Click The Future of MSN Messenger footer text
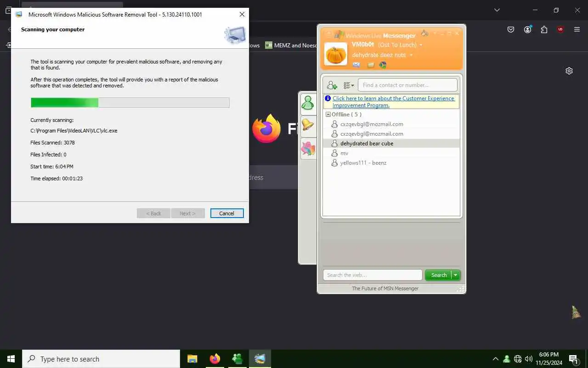Image resolution: width=588 pixels, height=368 pixels. click(x=385, y=288)
